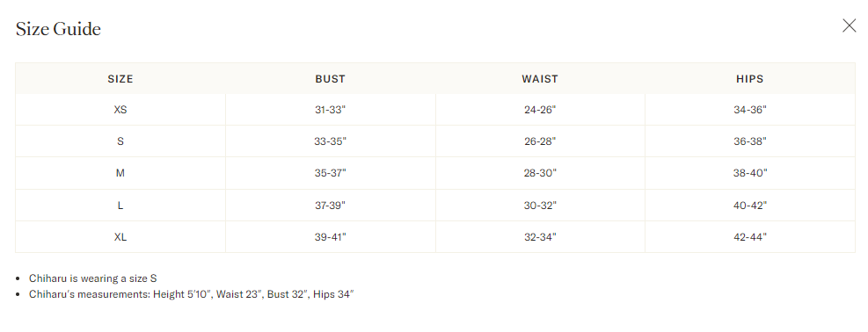Select the hips value 34-36"
The width and height of the screenshot is (868, 332).
(750, 110)
